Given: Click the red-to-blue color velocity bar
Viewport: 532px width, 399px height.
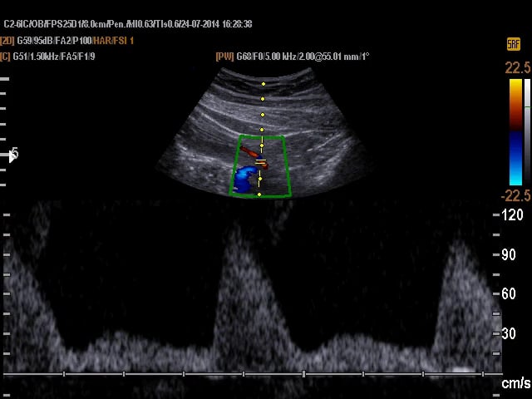Looking at the screenshot, I should point(515,132).
